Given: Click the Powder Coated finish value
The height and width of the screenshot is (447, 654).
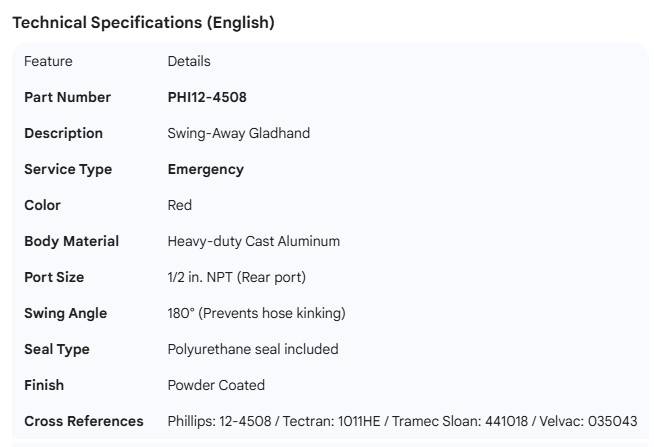Looking at the screenshot, I should pyautogui.click(x=216, y=385).
